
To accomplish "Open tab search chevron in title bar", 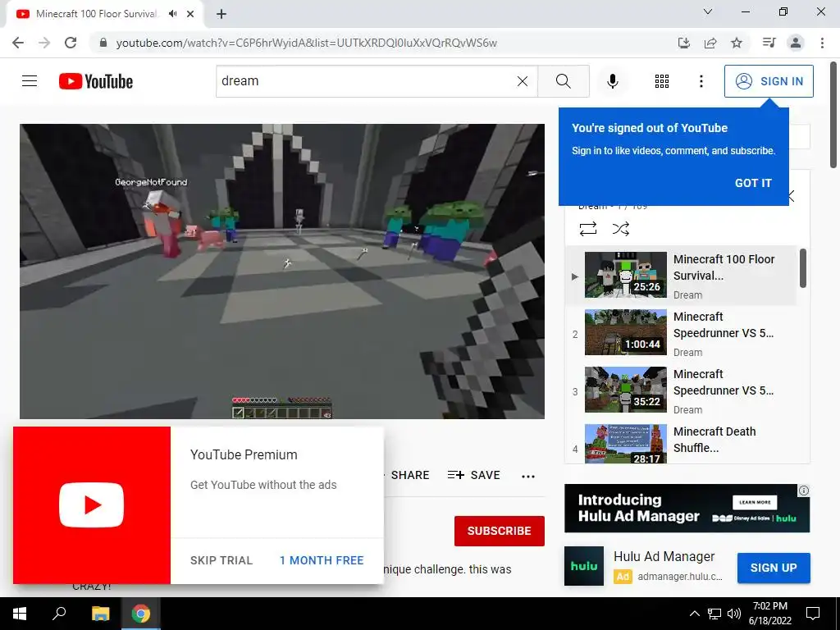I will (x=708, y=11).
